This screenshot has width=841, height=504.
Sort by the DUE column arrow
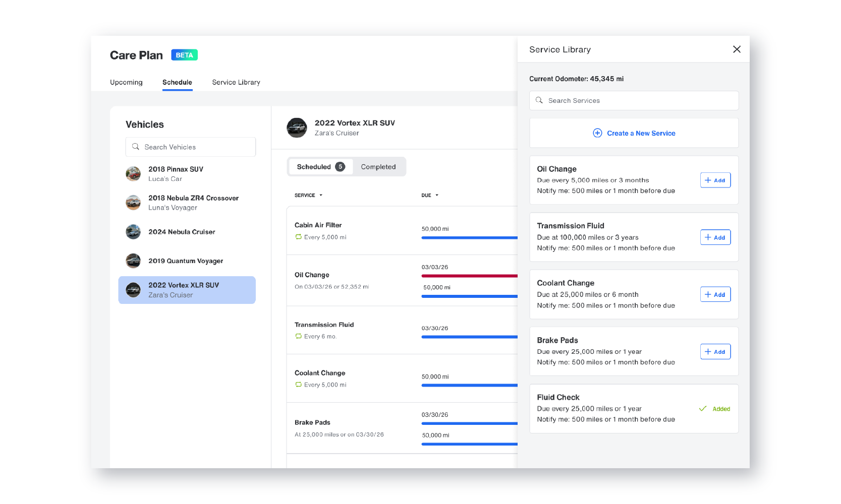coord(437,196)
